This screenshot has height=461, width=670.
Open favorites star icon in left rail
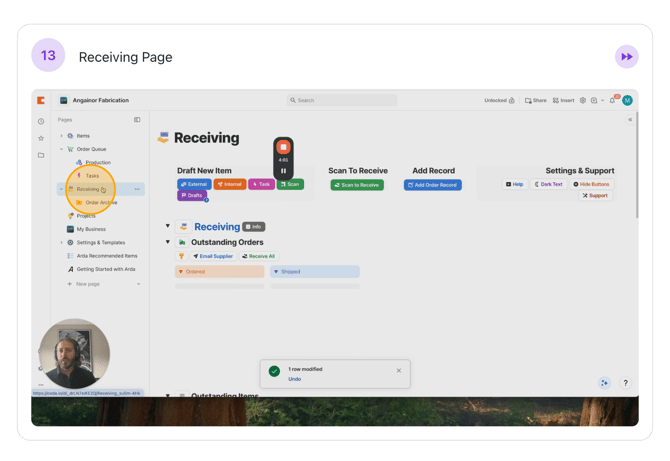pyautogui.click(x=41, y=138)
